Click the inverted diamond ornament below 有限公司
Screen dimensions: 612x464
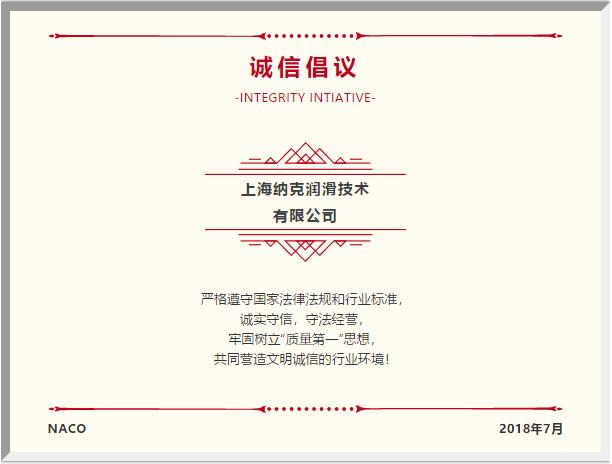[305, 246]
